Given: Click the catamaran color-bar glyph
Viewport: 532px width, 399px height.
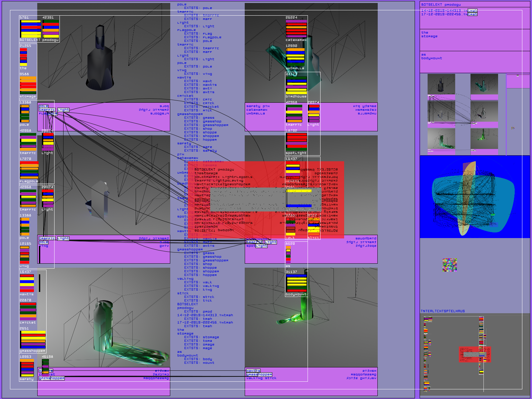Looking at the screenshot, I should click(296, 29).
